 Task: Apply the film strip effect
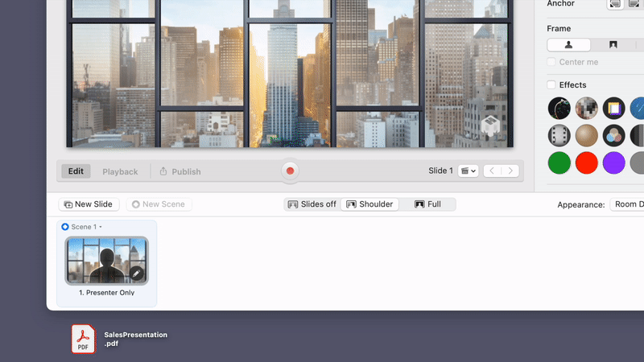tap(559, 135)
